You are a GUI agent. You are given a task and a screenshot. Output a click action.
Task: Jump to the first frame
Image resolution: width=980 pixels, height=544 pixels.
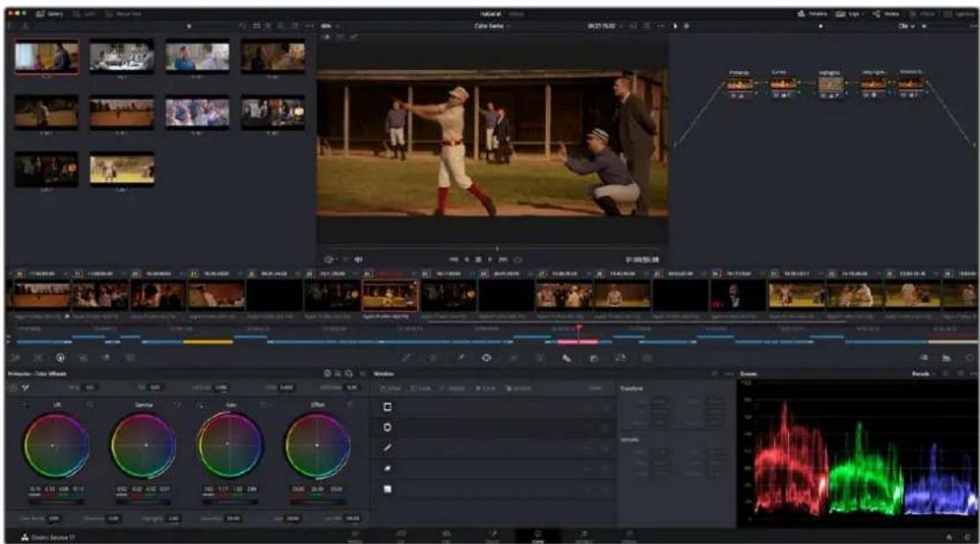[454, 259]
